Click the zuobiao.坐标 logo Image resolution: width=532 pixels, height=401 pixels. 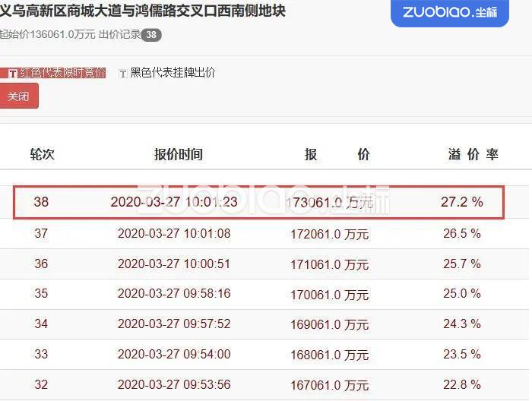[450, 14]
